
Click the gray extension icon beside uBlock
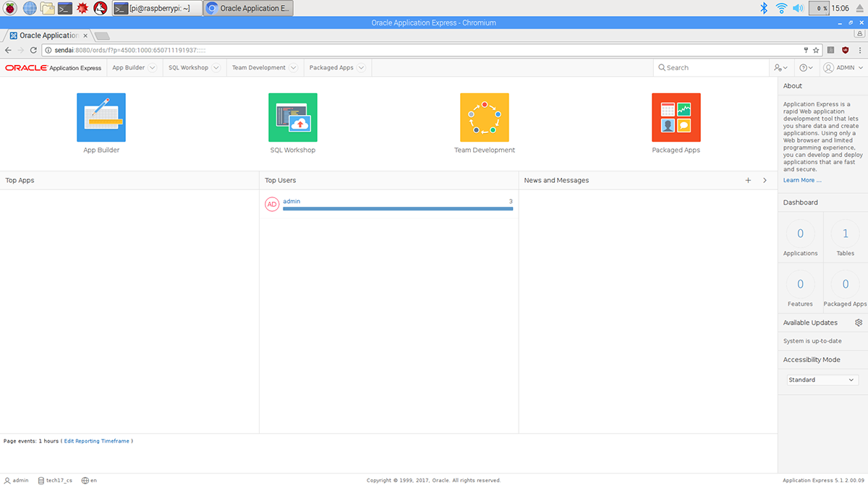point(831,50)
